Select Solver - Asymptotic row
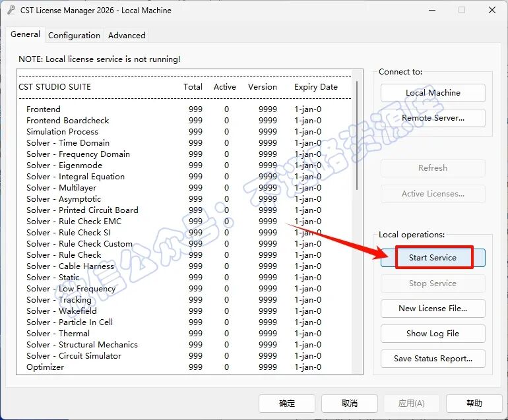 coord(174,199)
